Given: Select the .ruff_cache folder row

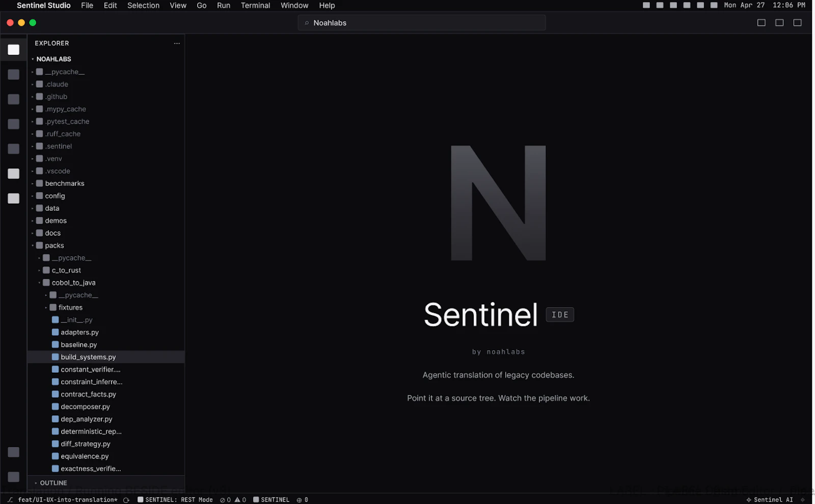Looking at the screenshot, I should (x=106, y=134).
